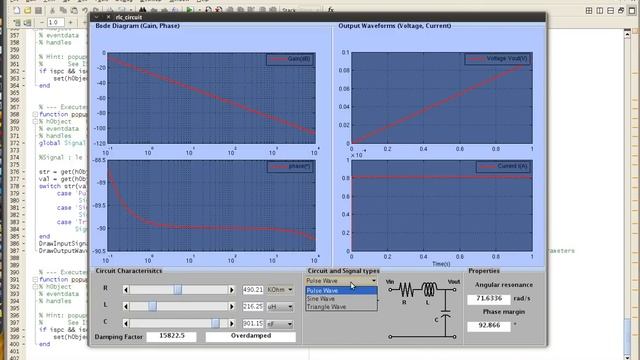This screenshot has height=360, width=640.
Task: Click the Voltage Vout(V) legend box
Action: [498, 59]
